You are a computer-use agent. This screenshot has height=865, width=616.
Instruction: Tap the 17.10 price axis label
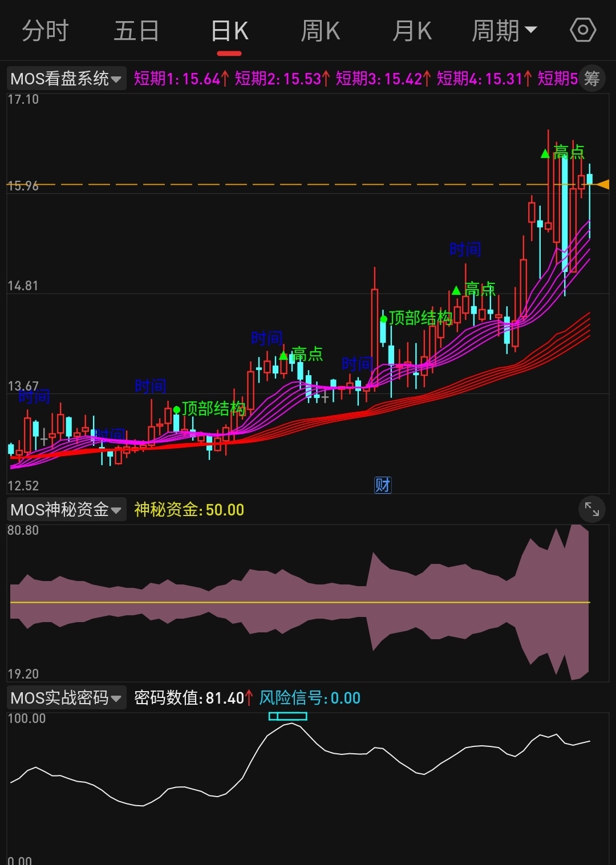click(x=23, y=99)
